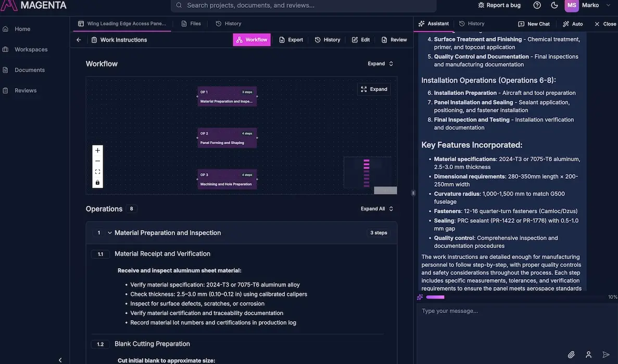Open Documents from the left sidebar
Image resolution: width=618 pixels, height=364 pixels.
(x=30, y=70)
